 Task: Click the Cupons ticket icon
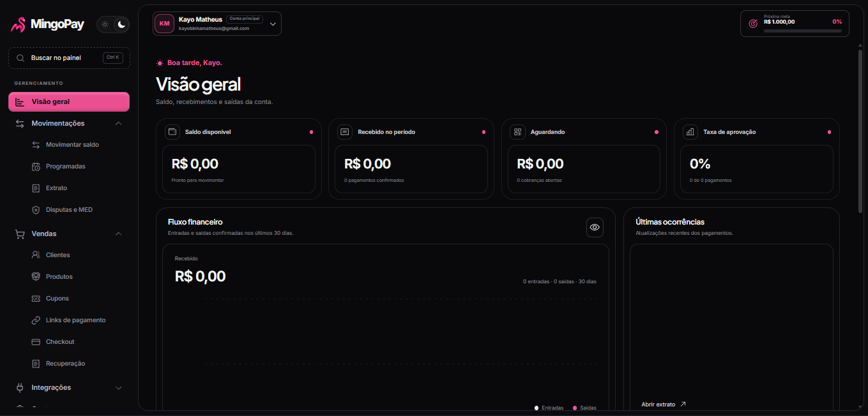36,299
